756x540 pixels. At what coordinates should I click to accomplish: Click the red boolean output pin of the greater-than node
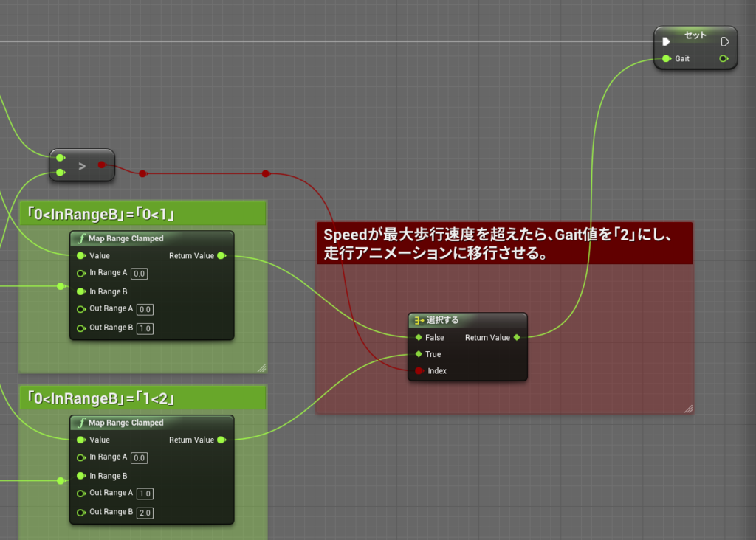tap(102, 165)
